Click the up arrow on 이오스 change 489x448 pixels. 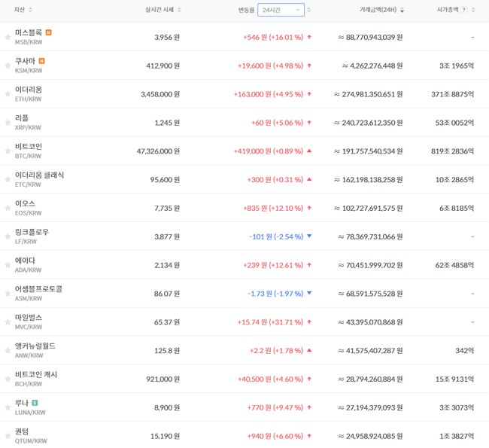tap(309, 208)
